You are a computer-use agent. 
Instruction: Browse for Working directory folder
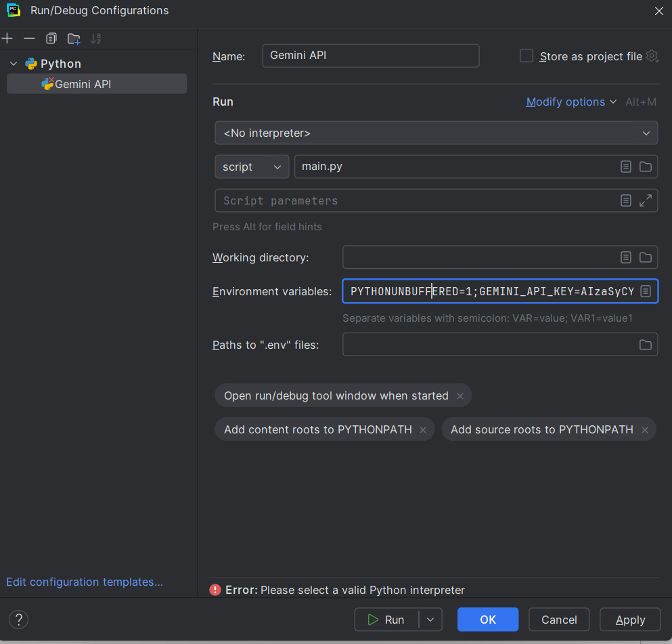point(646,257)
